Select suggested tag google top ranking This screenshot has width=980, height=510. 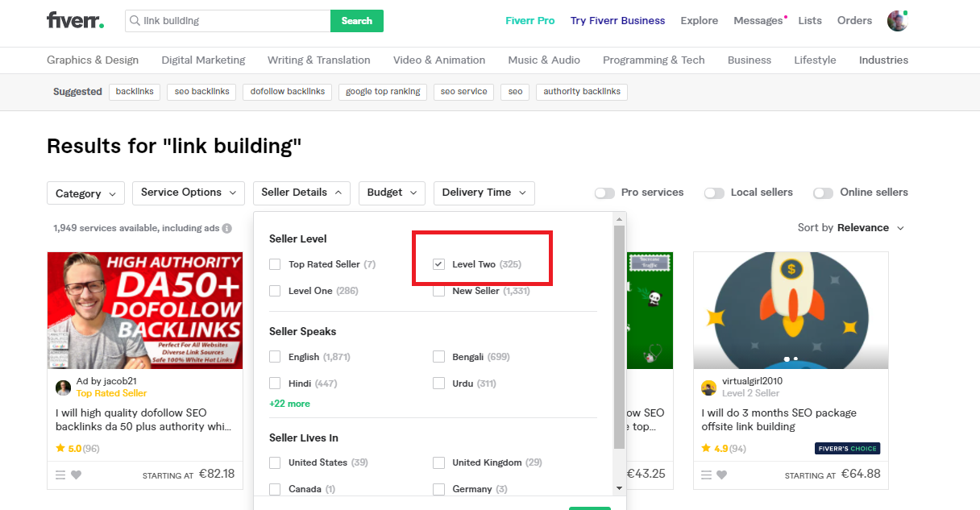(383, 92)
